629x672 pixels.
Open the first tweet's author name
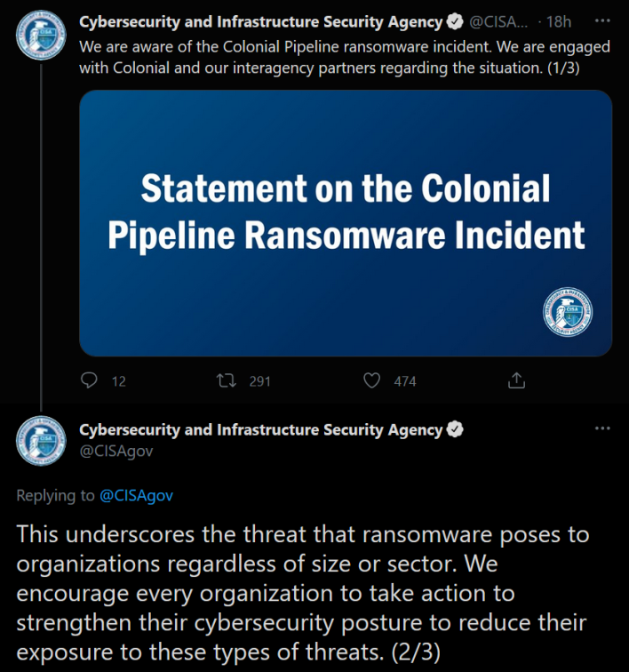(260, 22)
